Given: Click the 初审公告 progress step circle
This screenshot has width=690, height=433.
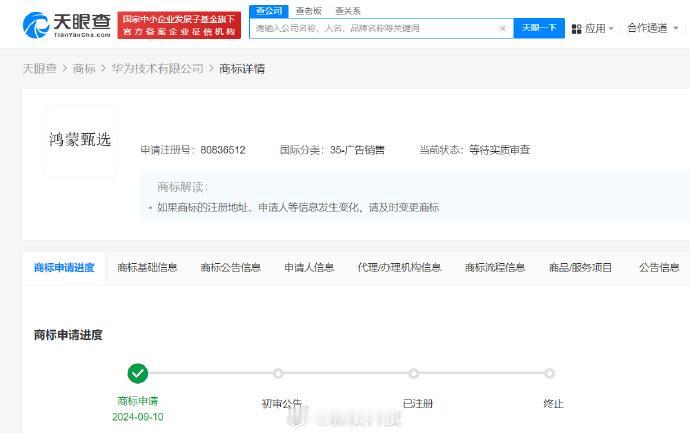Looking at the screenshot, I should pos(278,374).
